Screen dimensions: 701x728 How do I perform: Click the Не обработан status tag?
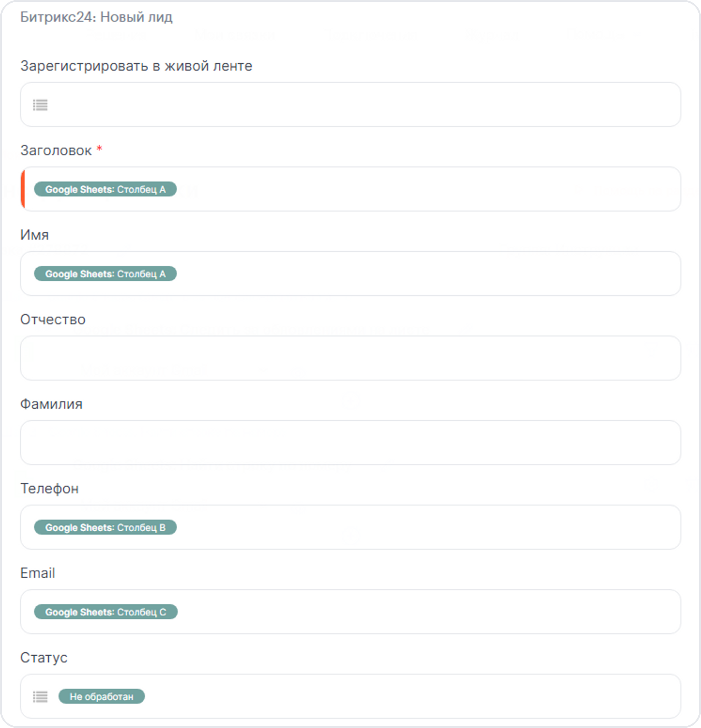pyautogui.click(x=102, y=696)
